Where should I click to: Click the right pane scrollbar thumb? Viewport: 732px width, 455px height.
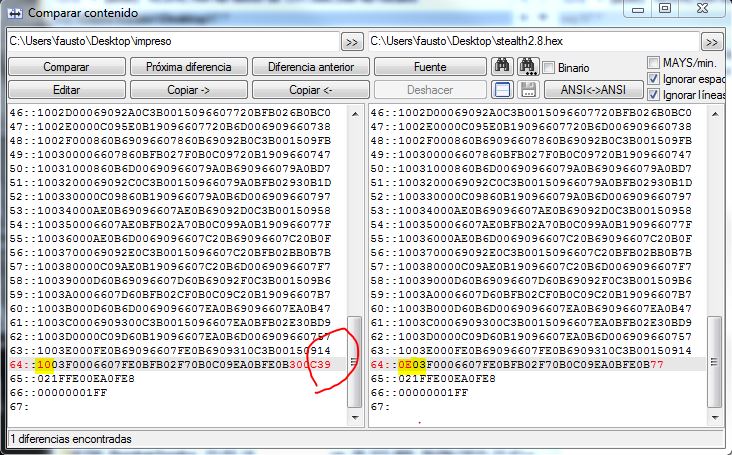coord(714,362)
